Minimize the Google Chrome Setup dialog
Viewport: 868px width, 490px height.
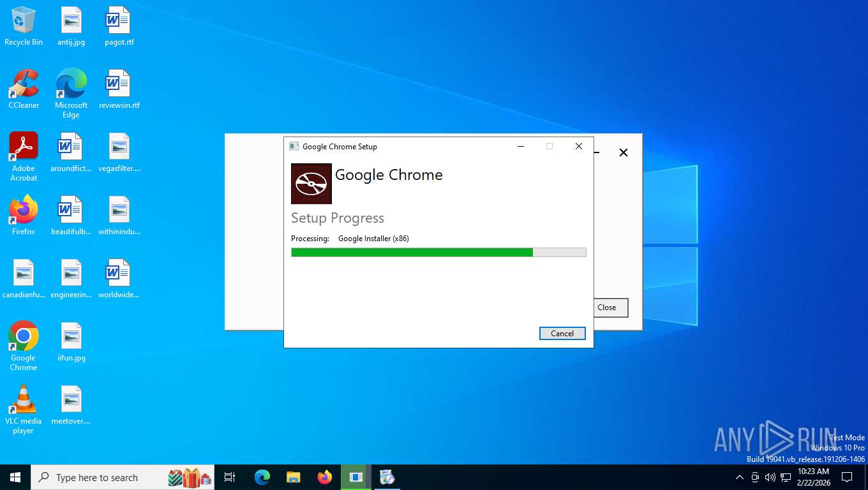(x=521, y=146)
